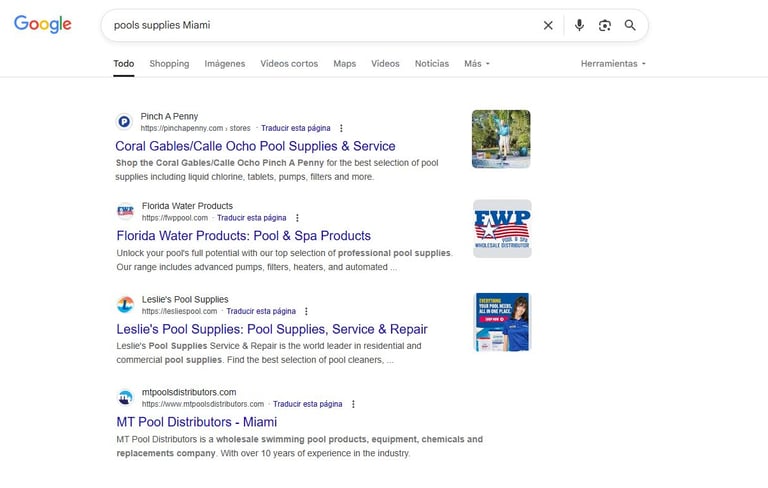Go to Google homepage via logo
Image resolution: width=768 pixels, height=488 pixels.
pyautogui.click(x=43, y=24)
